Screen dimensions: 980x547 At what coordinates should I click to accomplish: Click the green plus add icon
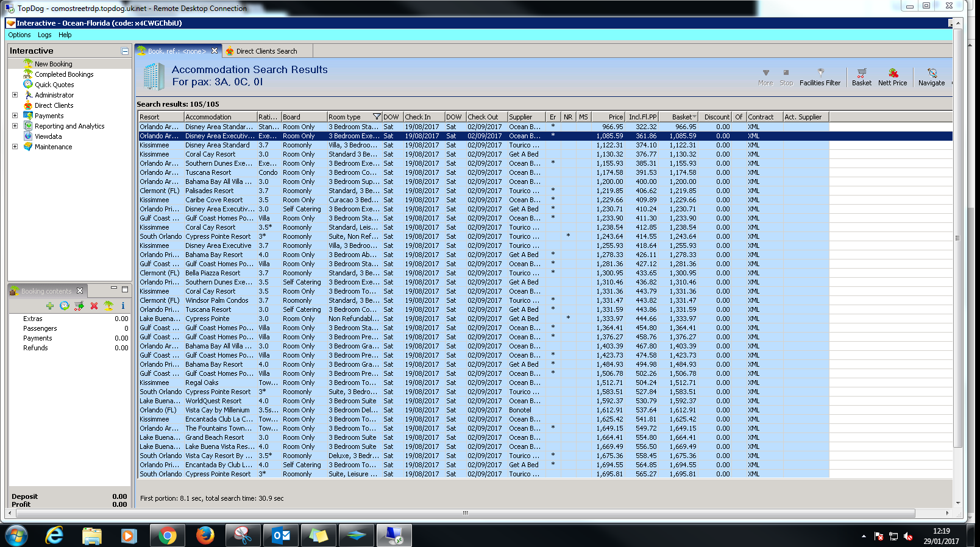click(50, 306)
